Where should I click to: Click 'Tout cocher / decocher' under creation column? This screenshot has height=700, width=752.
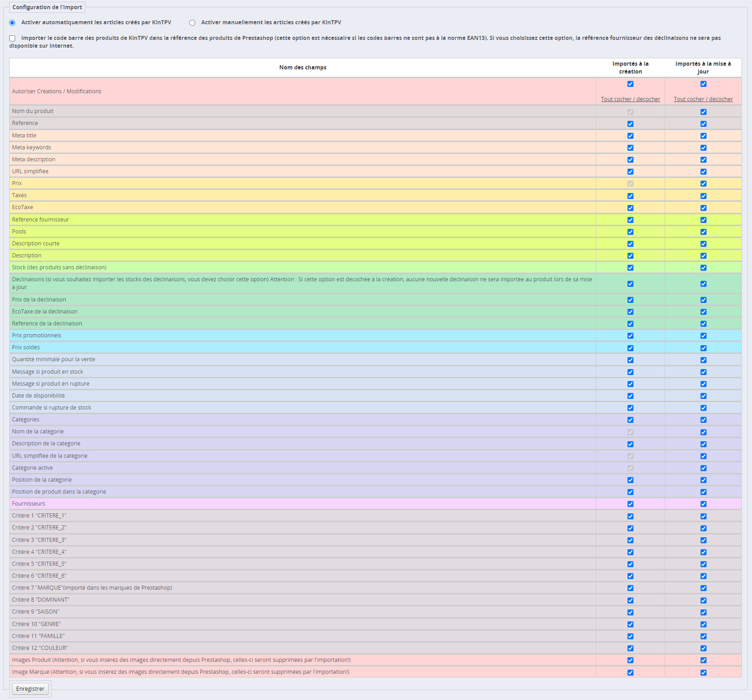[x=630, y=99]
